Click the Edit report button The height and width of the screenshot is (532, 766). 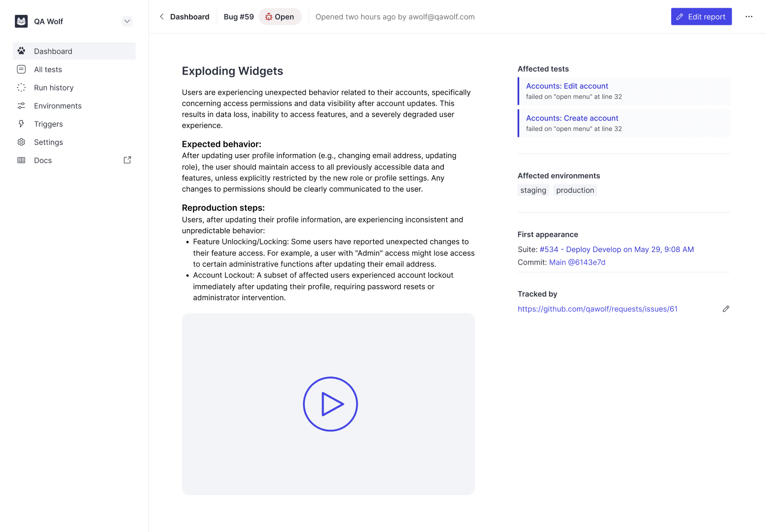point(701,16)
